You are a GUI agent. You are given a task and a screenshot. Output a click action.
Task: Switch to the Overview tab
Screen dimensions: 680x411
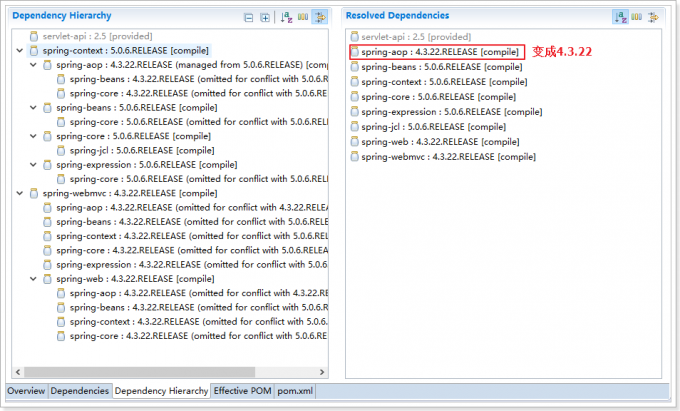27,391
